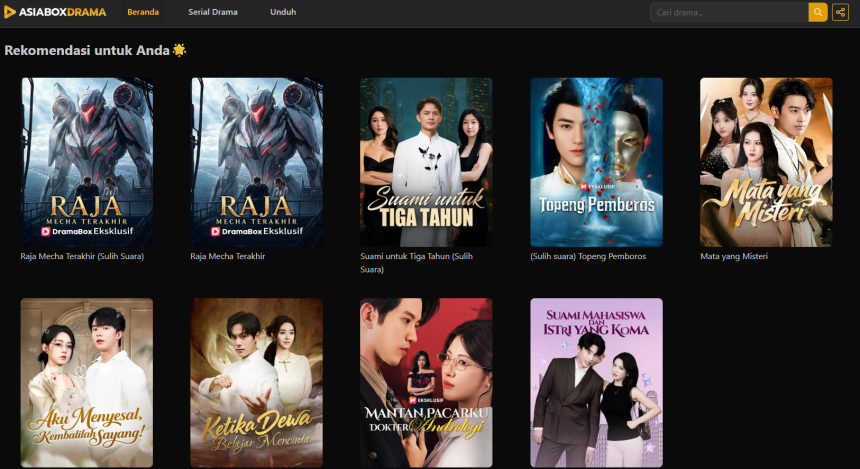Click the AsiaBoxDrama logo
Viewport: 860px width, 469px height.
(x=55, y=12)
